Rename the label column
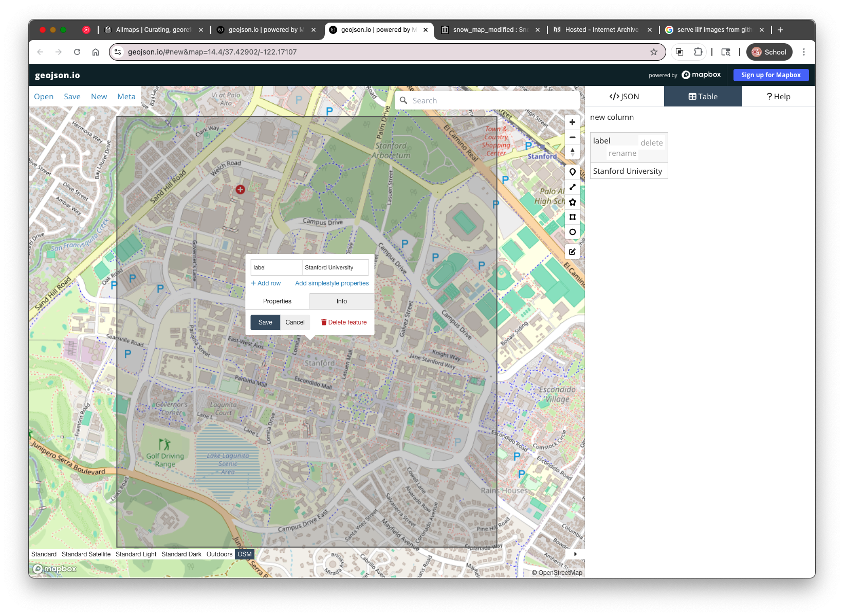The image size is (844, 616). pyautogui.click(x=622, y=153)
